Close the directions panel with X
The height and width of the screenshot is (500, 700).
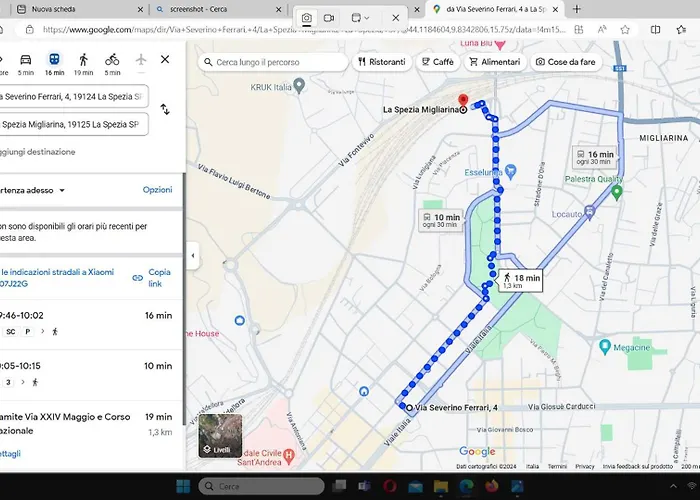(x=165, y=59)
